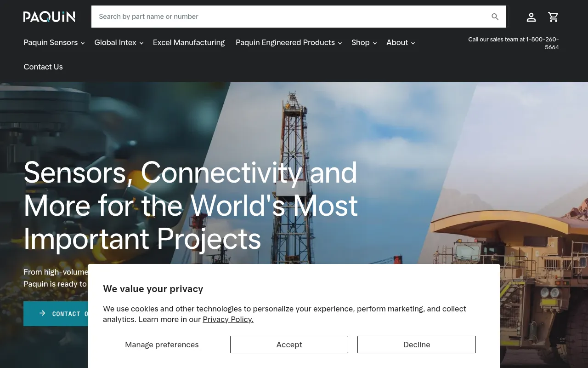Open the account user icon

pyautogui.click(x=531, y=17)
